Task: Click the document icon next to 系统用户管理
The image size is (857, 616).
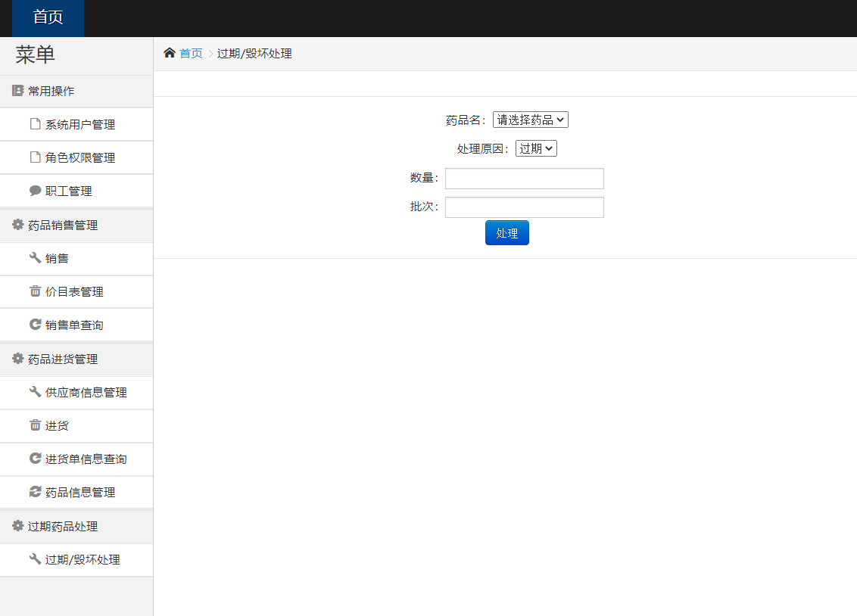Action: pyautogui.click(x=33, y=124)
